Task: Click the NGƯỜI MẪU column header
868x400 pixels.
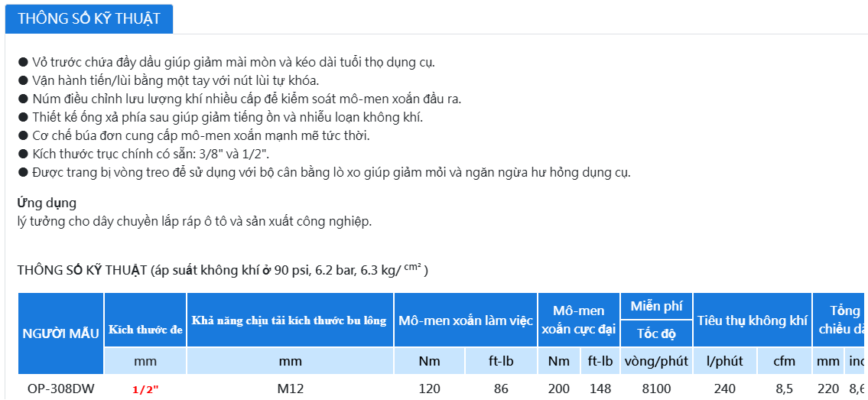Action: click(x=61, y=333)
